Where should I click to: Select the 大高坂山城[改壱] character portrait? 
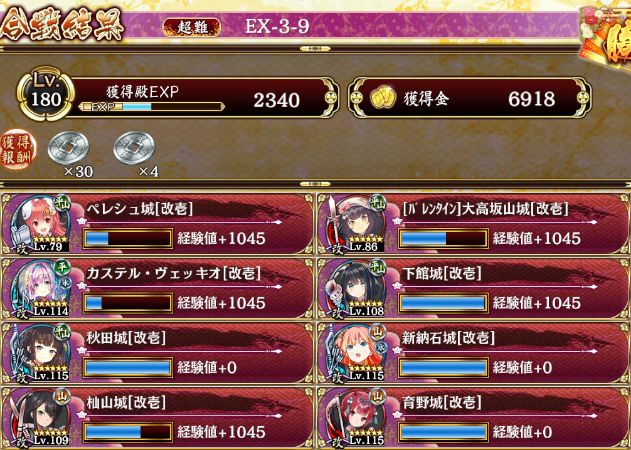tap(356, 224)
